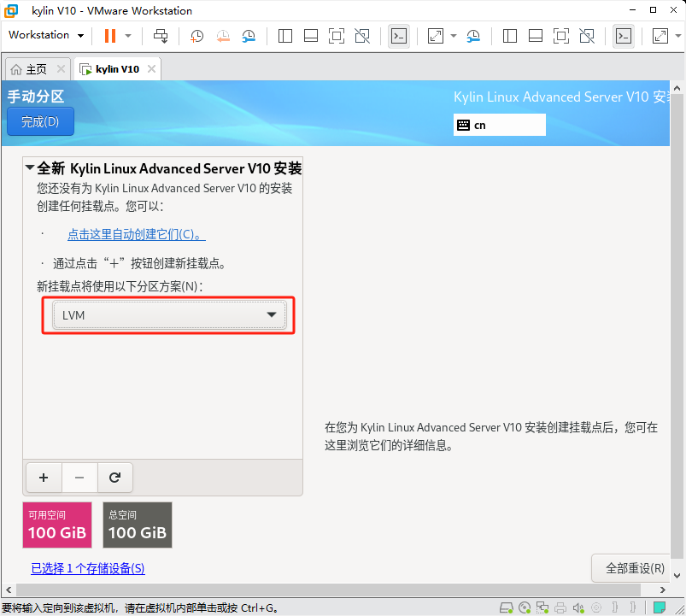This screenshot has height=616, width=686.
Task: Click the window resize grip in the status bar
Action: pyautogui.click(x=679, y=609)
